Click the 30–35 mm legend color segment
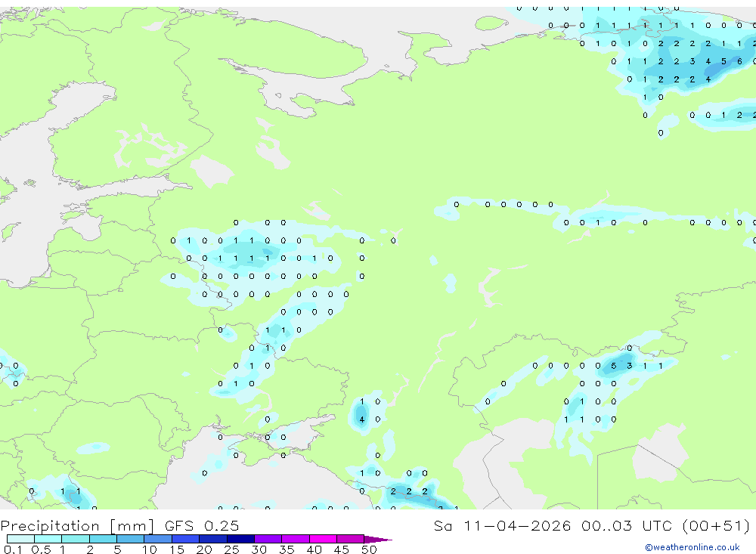The image size is (756, 554). [x=268, y=539]
